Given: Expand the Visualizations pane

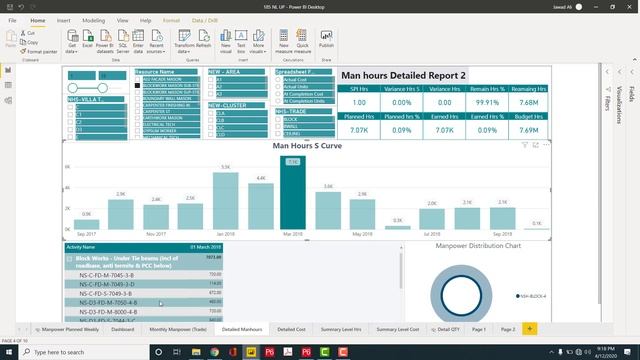Looking at the screenshot, I should [x=620, y=72].
